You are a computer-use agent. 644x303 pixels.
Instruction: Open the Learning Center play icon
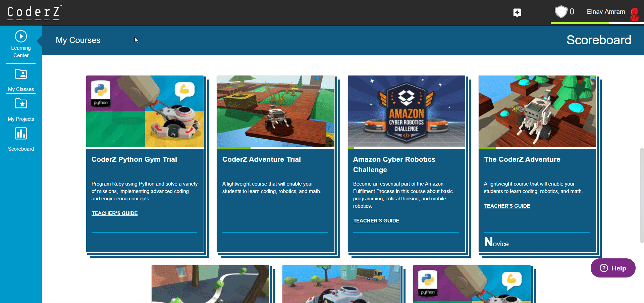pyautogui.click(x=21, y=36)
